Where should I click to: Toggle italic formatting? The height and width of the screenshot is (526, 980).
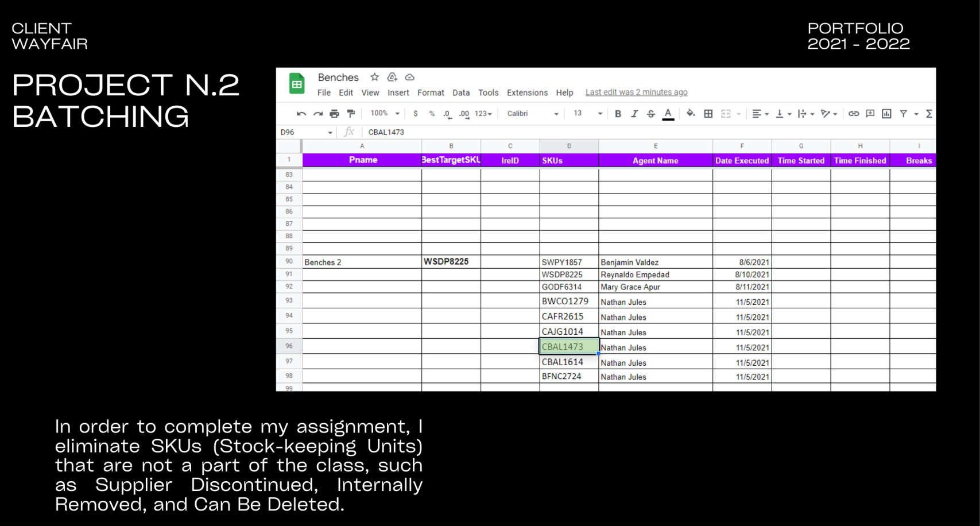(634, 114)
